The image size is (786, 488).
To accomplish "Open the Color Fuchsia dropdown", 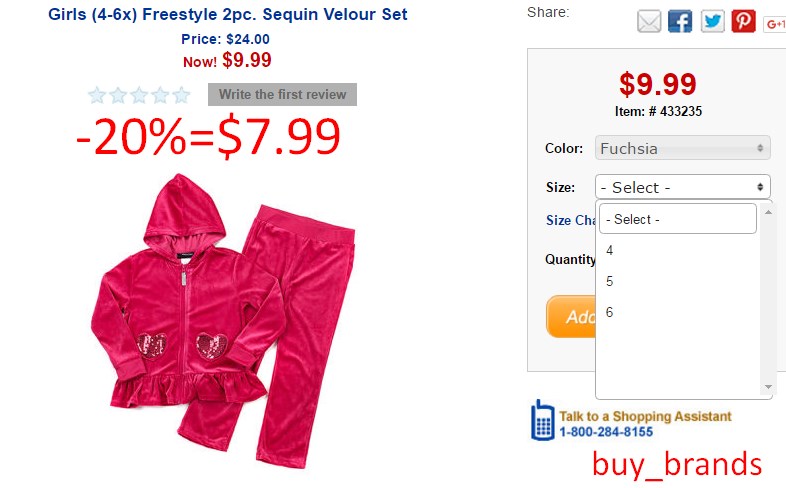I will tap(683, 148).
